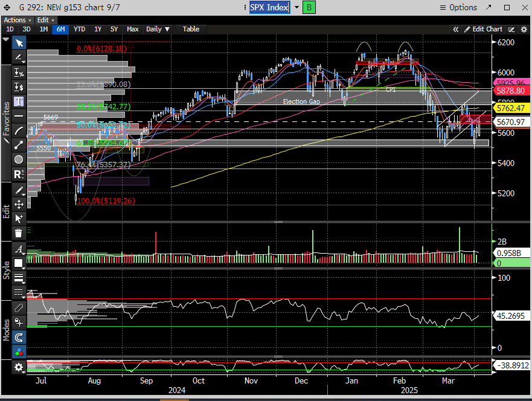Open the Daily periodicity dropdown
Screen dimensions: 532x401
pyautogui.click(x=158, y=29)
